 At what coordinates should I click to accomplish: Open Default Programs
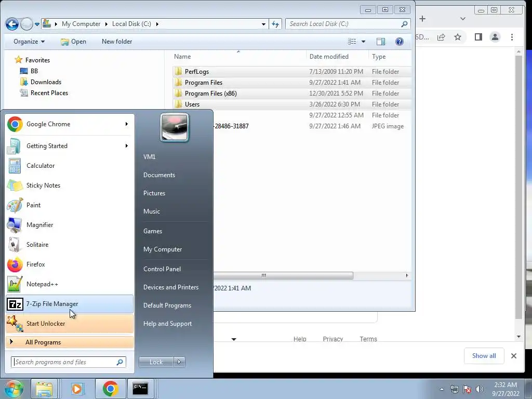point(167,305)
